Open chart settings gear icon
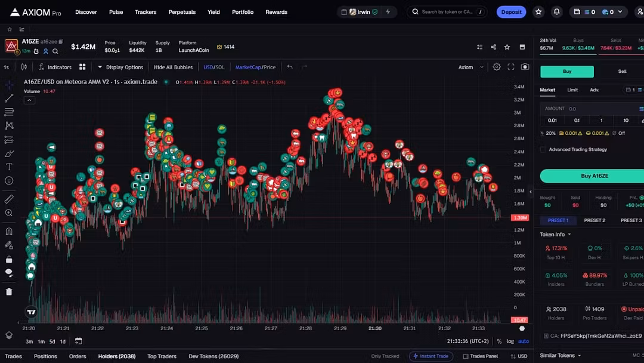This screenshot has width=644, height=363. [x=496, y=67]
